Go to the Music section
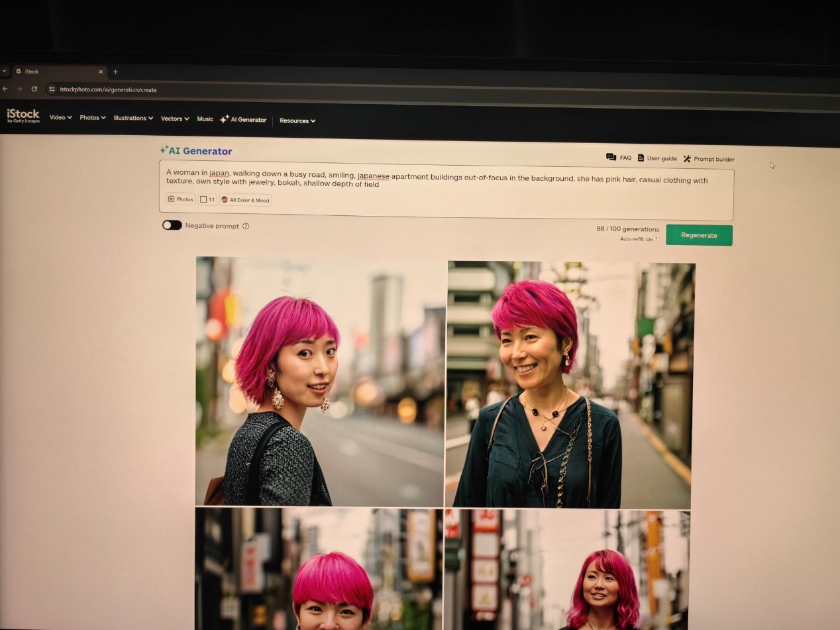This screenshot has width=840, height=630. coord(205,119)
